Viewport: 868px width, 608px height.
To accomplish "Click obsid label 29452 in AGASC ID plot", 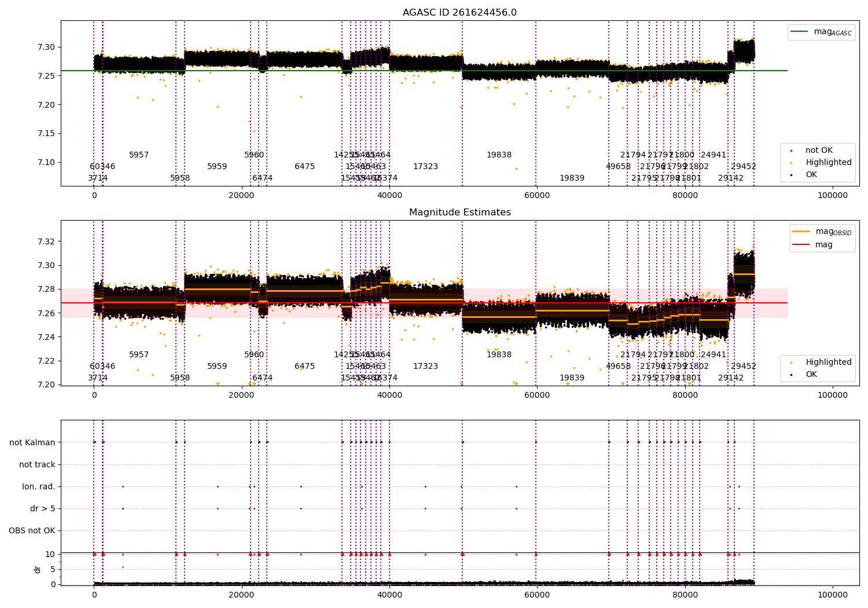I will pos(744,167).
